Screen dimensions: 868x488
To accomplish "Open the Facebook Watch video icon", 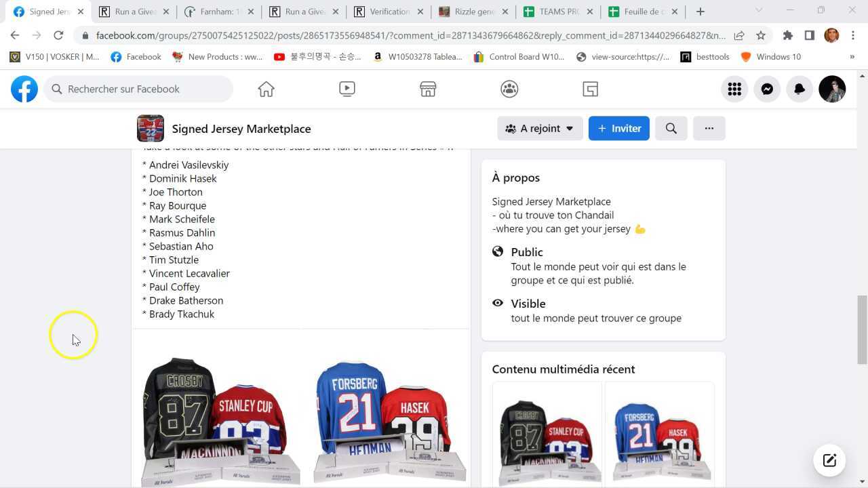I will [347, 89].
